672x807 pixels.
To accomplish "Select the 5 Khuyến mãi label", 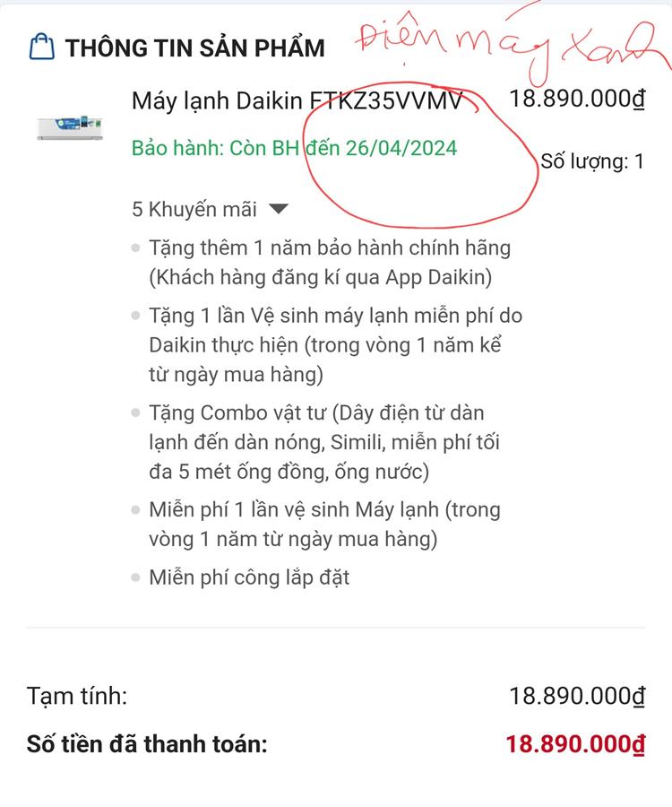I will (x=194, y=210).
